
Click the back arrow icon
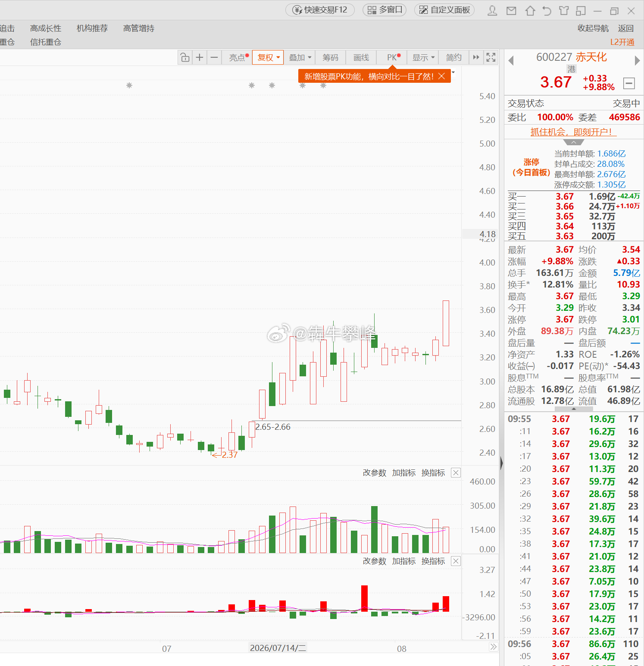pyautogui.click(x=547, y=10)
